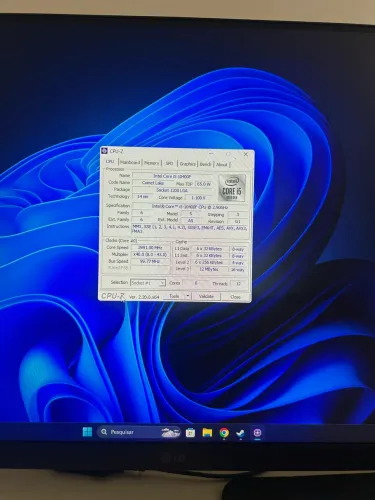Open the Windows Start menu
The image size is (375, 500).
pos(87,432)
